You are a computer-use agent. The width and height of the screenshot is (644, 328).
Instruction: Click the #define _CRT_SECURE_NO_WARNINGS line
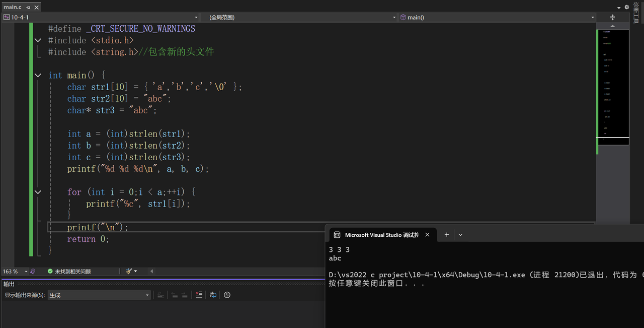(x=122, y=29)
